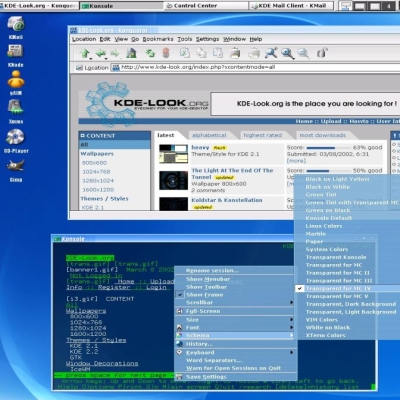Pick the Black on Light Yellow schema
The height and width of the screenshot is (400, 400).
click(x=337, y=179)
